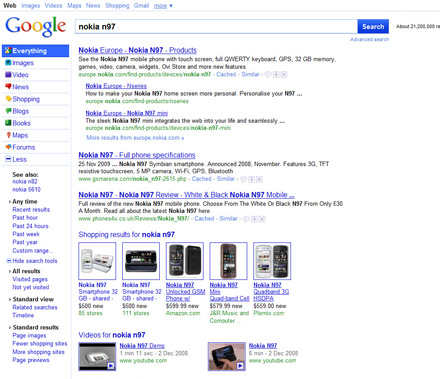
Task: Click comment bubble icon on phones4u result
Action: tap(246, 219)
